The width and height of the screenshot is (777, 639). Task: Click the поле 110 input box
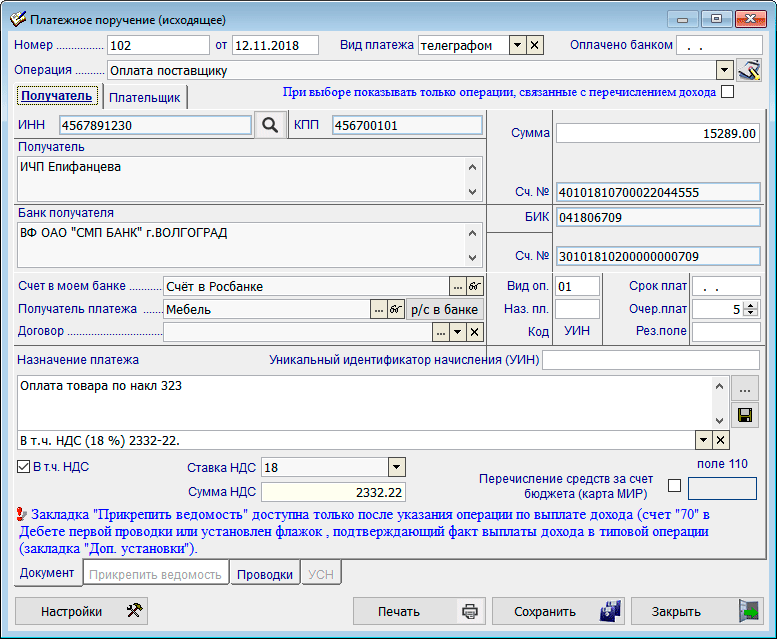(722, 488)
